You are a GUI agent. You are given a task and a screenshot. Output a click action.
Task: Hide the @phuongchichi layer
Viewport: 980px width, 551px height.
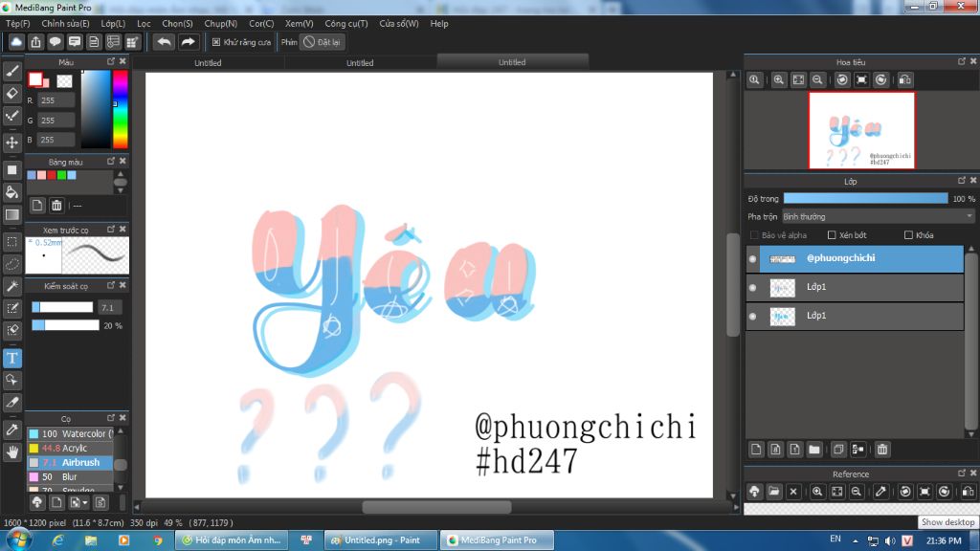[x=752, y=258]
